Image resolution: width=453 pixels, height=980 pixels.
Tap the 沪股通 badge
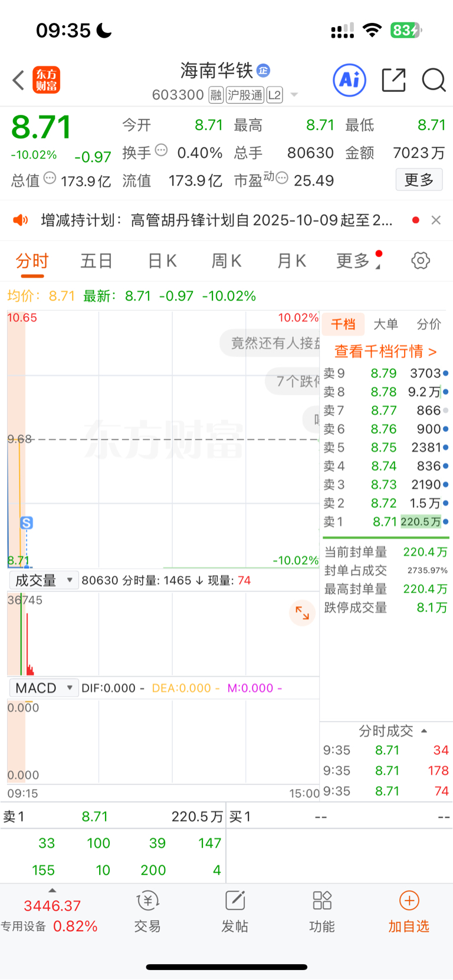[x=245, y=95]
